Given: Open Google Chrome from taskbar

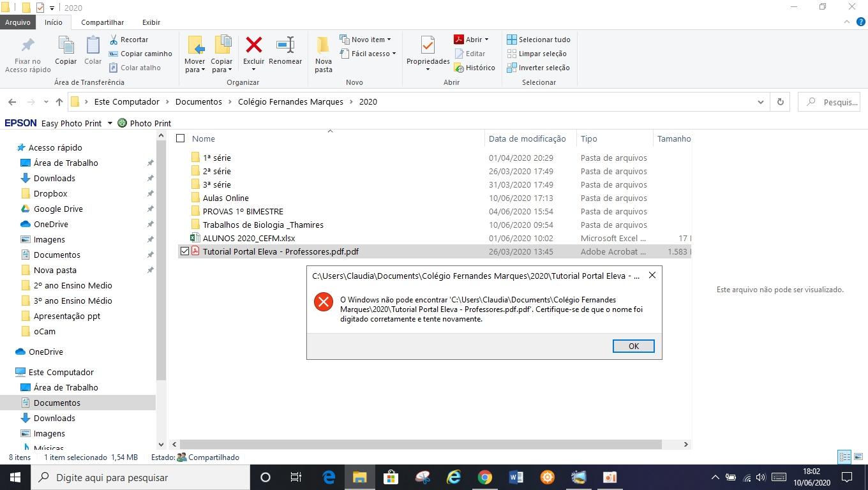Looking at the screenshot, I should 485,477.
